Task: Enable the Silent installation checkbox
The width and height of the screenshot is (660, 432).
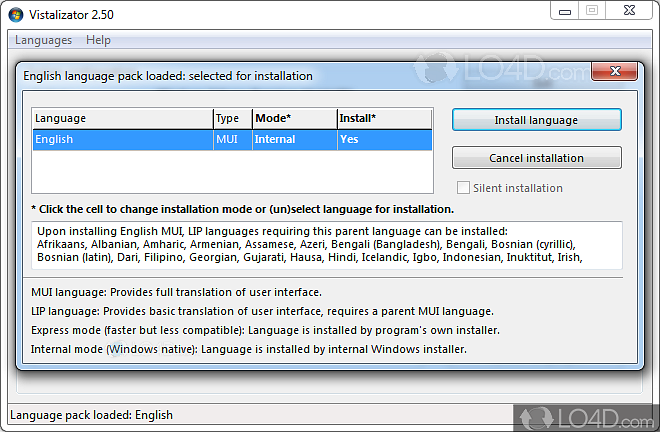Action: 463,188
